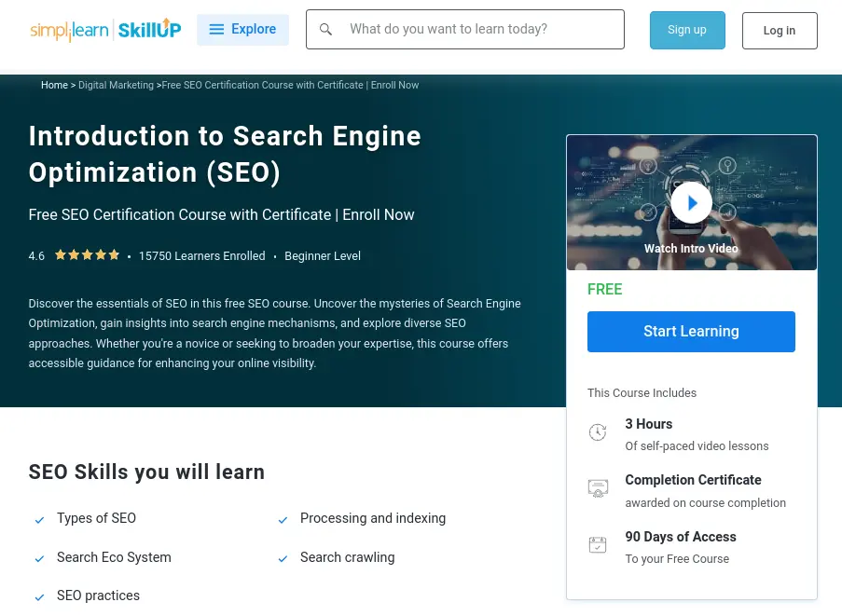Click the play icon on the intro video
This screenshot has height=616, width=842.
coord(691,202)
